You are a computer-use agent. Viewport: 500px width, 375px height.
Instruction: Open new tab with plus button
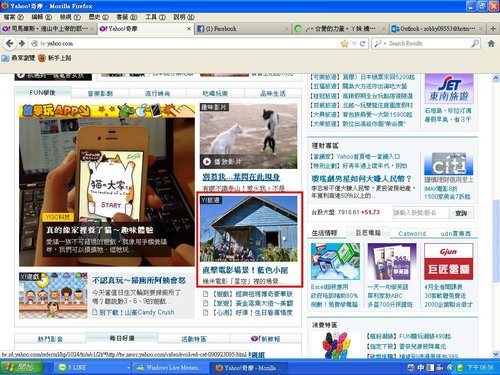coord(493,29)
